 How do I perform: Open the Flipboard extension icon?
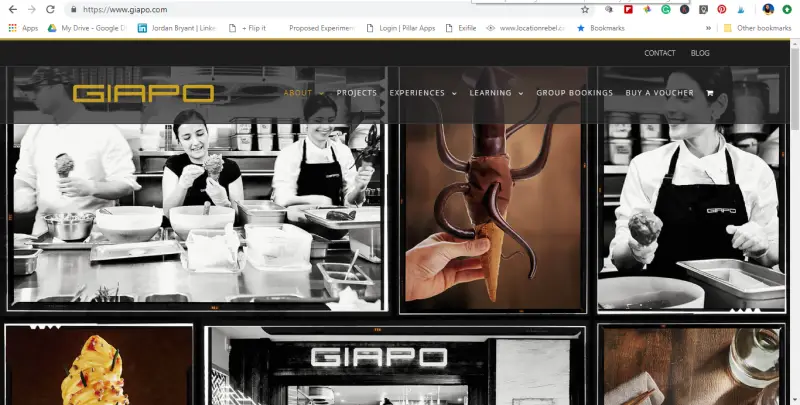628,9
